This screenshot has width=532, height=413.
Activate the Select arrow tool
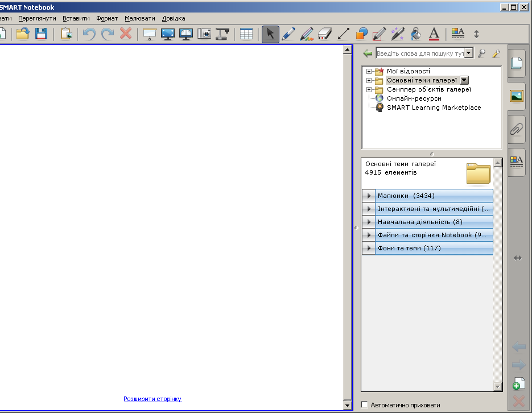(270, 34)
